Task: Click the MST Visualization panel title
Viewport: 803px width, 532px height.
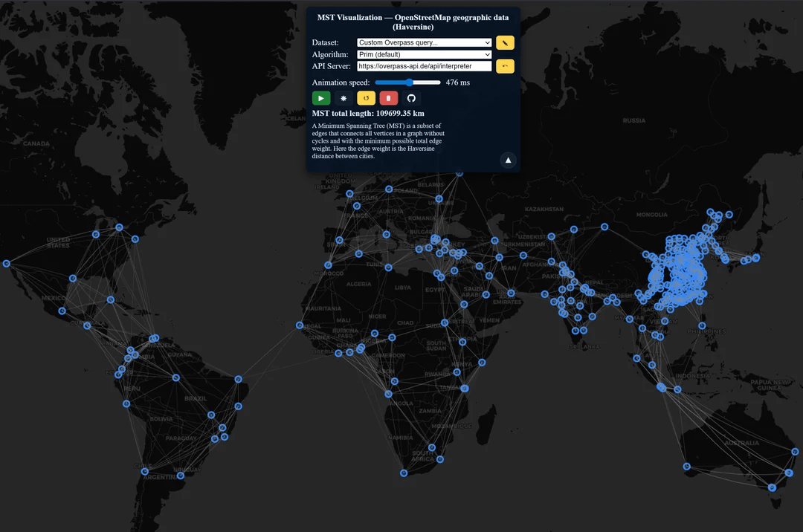Action: tap(413, 22)
